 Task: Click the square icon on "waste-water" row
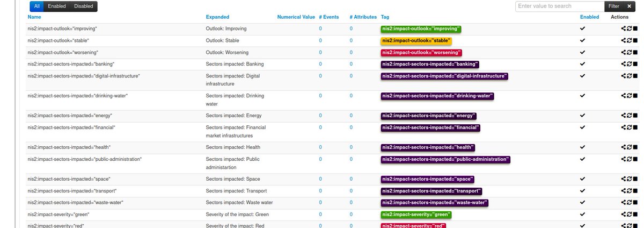coord(635,203)
